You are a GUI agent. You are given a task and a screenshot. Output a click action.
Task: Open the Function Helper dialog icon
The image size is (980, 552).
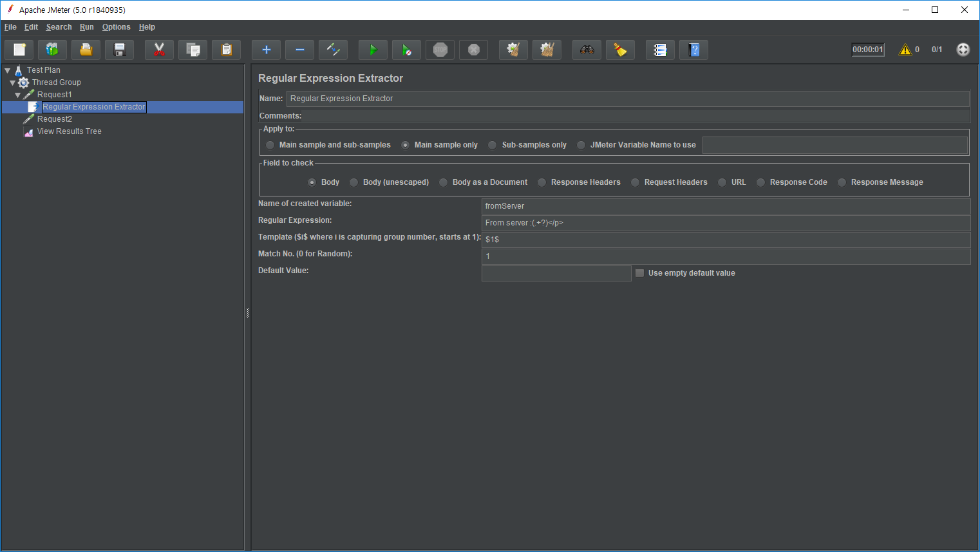click(660, 50)
